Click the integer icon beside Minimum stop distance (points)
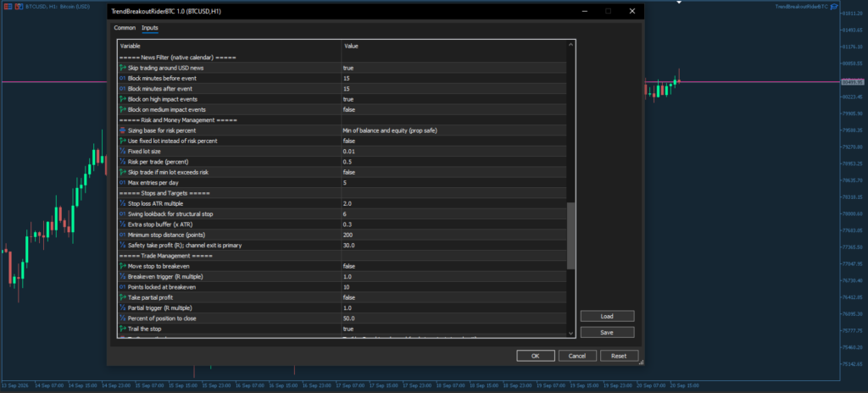868x393 pixels. (123, 235)
